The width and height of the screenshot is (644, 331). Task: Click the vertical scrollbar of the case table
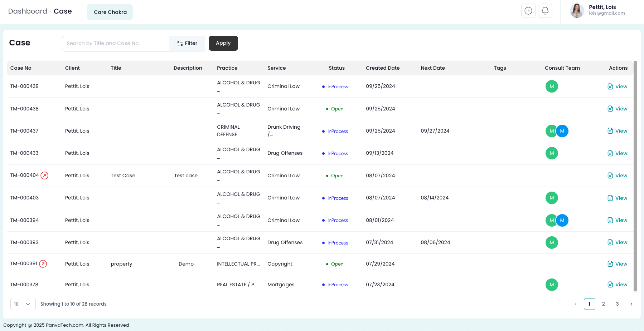[x=635, y=175]
